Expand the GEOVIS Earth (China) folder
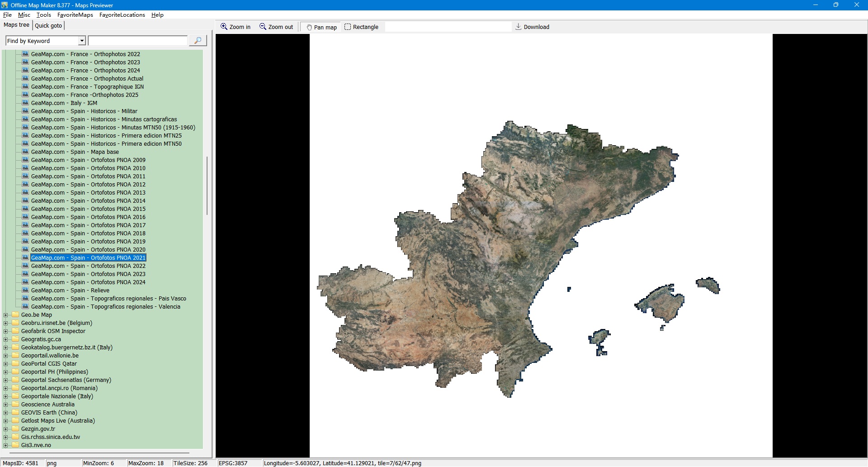This screenshot has width=868, height=467. tap(5, 413)
